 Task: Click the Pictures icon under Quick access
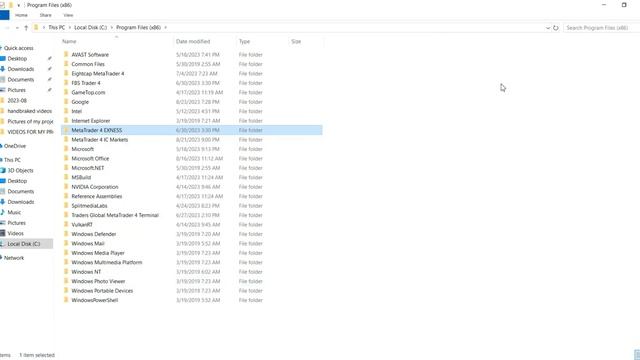[x=3, y=90]
